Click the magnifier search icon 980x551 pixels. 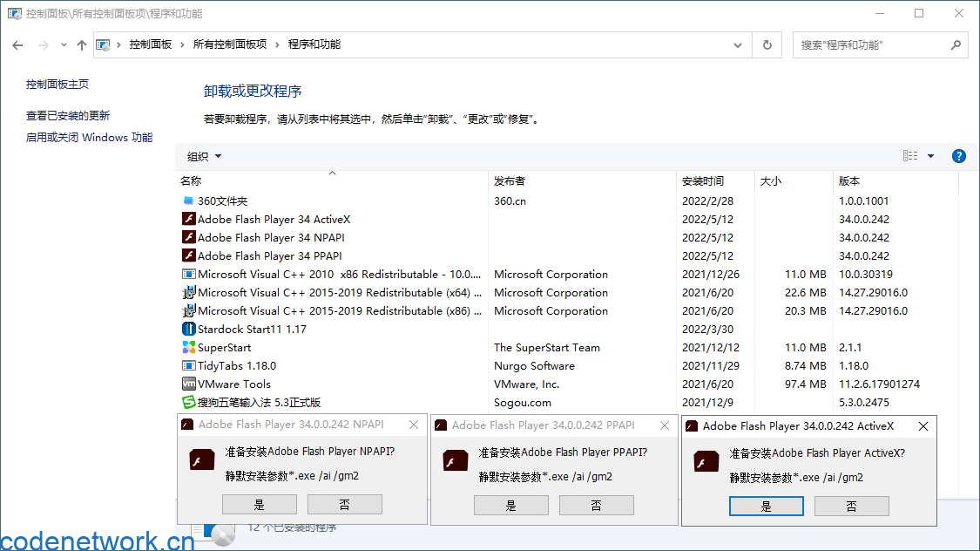coord(956,45)
